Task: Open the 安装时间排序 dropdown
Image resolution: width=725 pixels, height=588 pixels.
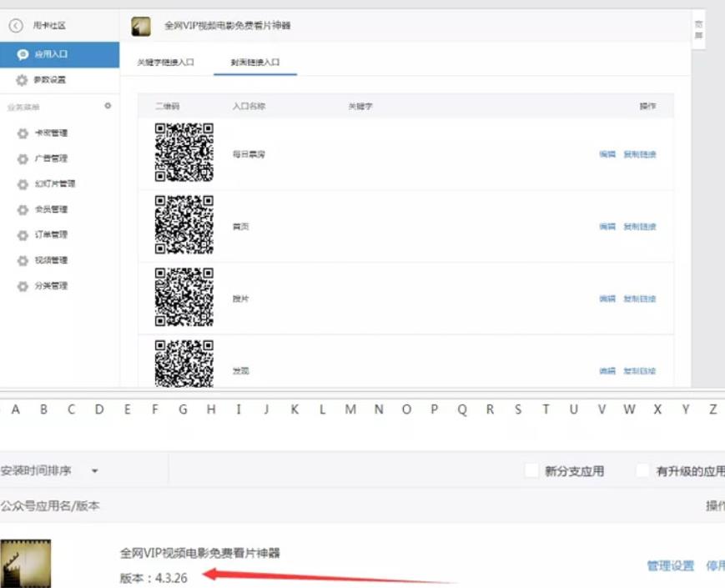Action: pos(49,470)
